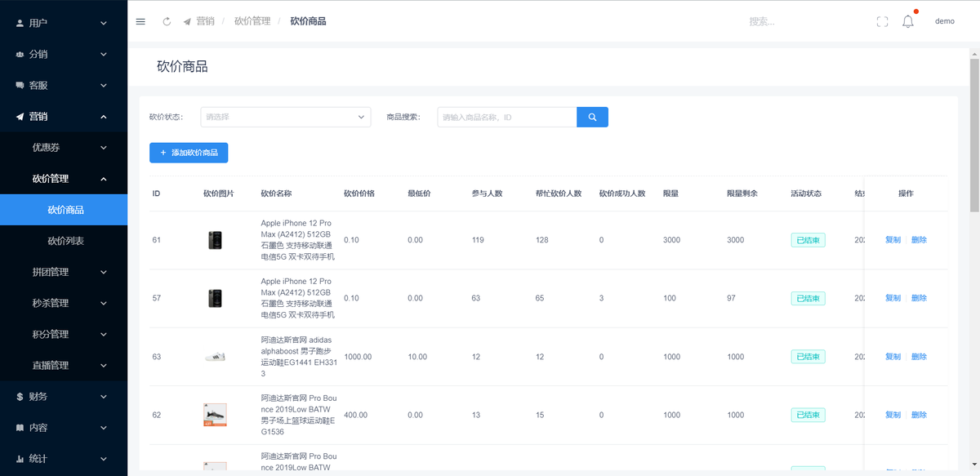This screenshot has width=980, height=476.
Task: Click the 财务 dollar icon in sidebar
Action: point(20,397)
